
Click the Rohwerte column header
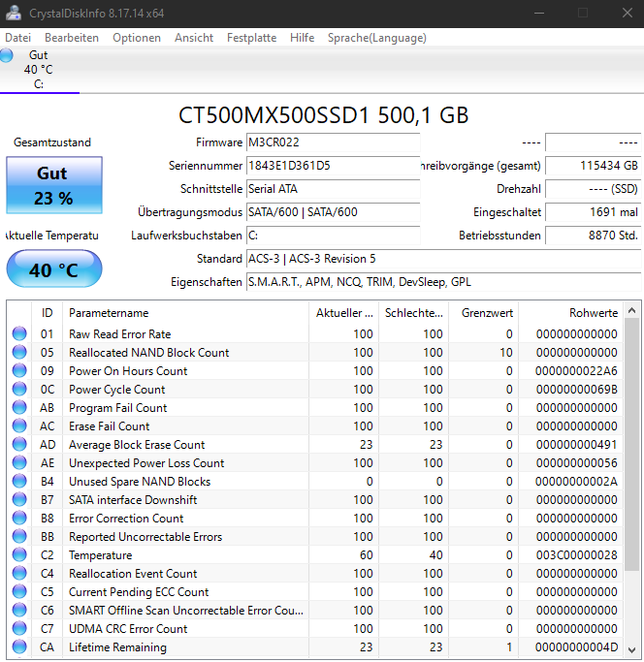[571, 313]
